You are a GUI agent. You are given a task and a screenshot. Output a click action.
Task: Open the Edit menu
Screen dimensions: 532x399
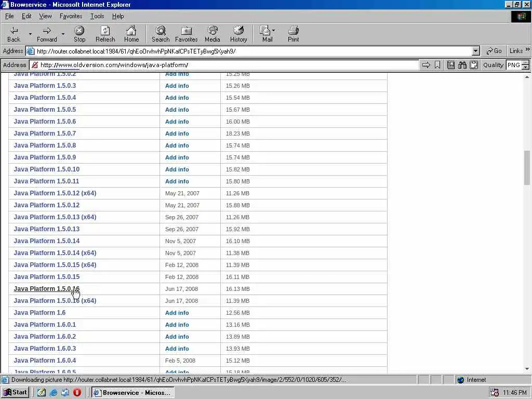(x=26, y=16)
